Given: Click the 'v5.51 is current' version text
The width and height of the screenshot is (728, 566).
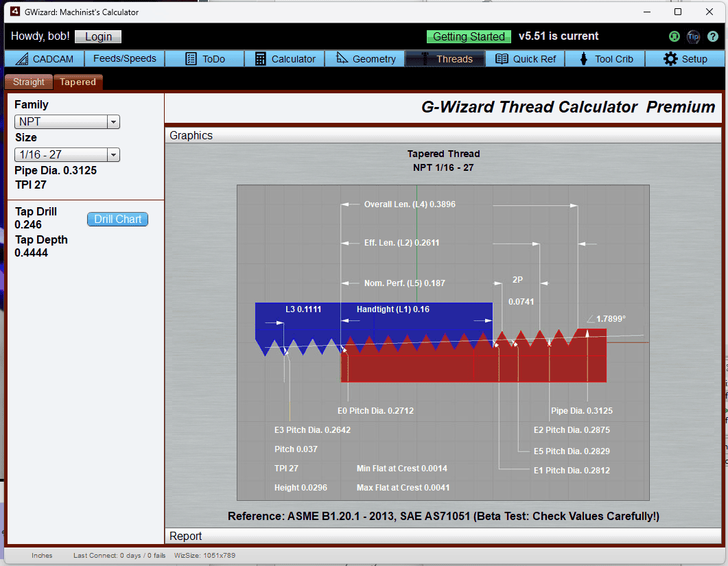Looking at the screenshot, I should coord(558,36).
